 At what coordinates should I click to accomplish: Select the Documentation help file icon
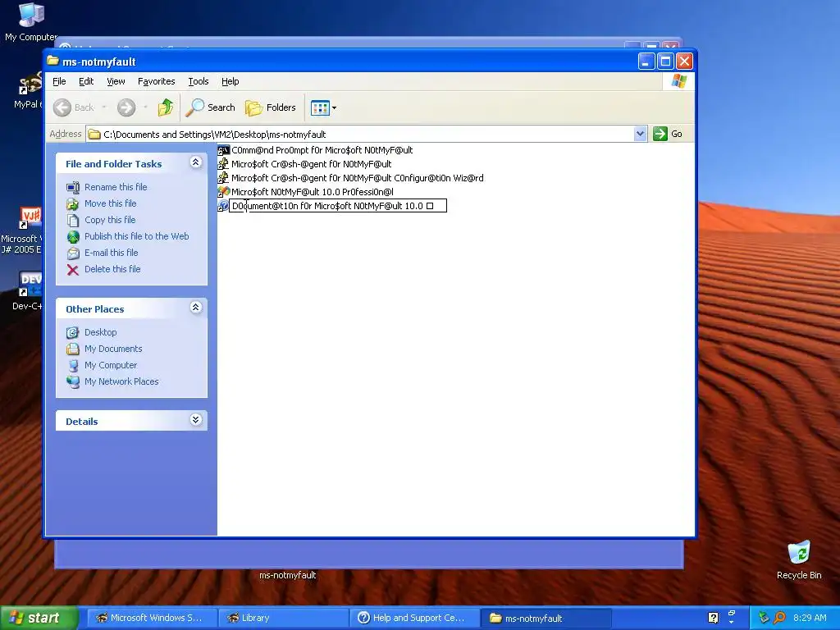[x=223, y=206]
